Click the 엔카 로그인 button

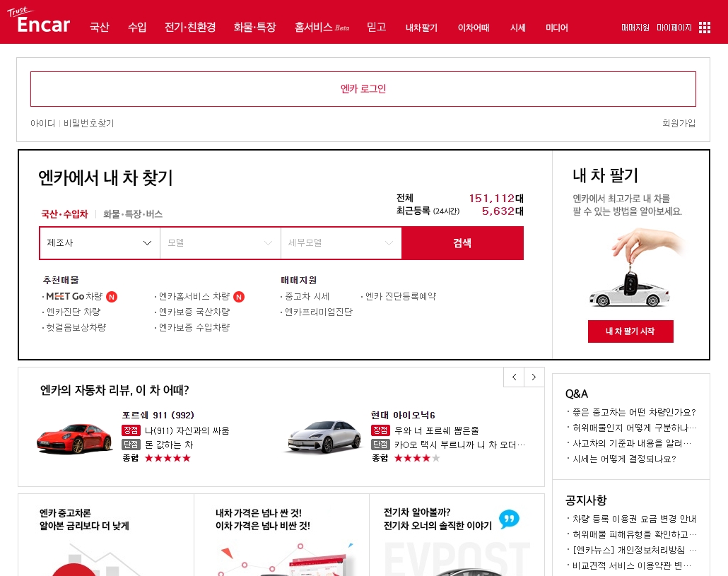(363, 89)
